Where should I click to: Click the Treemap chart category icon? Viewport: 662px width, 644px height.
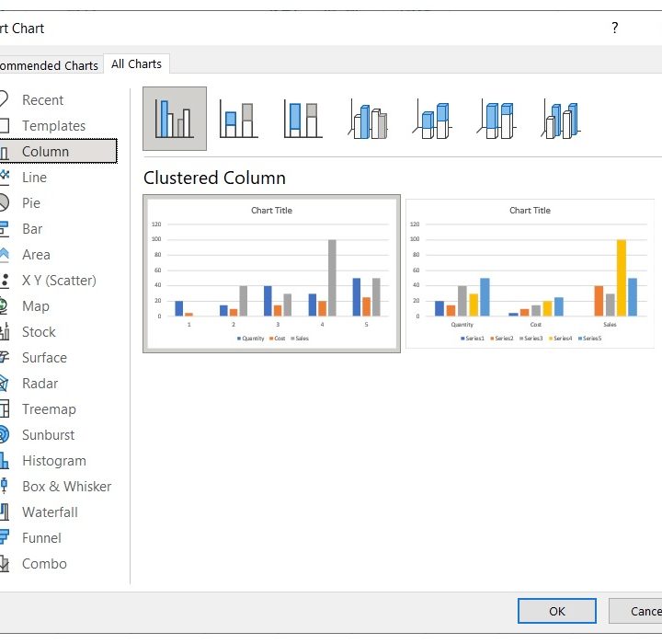click(5, 409)
